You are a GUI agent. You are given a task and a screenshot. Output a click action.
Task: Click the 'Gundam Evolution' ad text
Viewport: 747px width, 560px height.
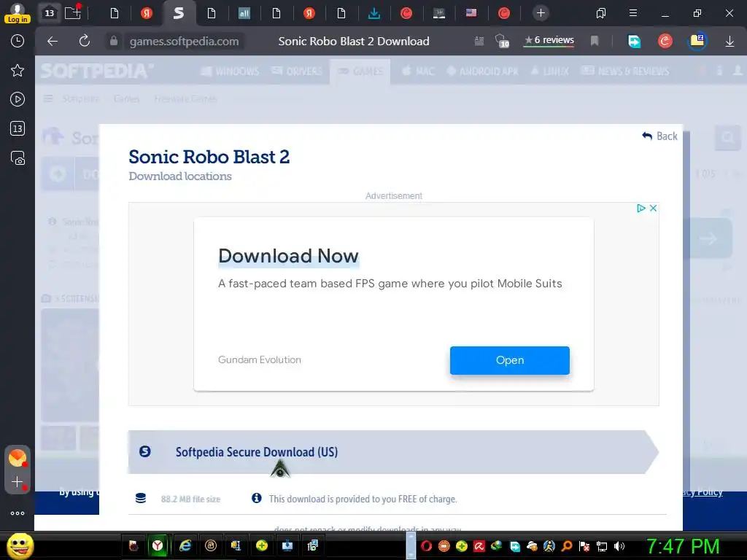260,359
